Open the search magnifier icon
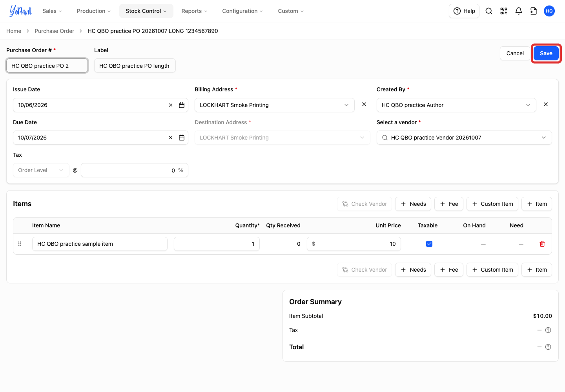The height and width of the screenshot is (392, 565). coord(489,11)
